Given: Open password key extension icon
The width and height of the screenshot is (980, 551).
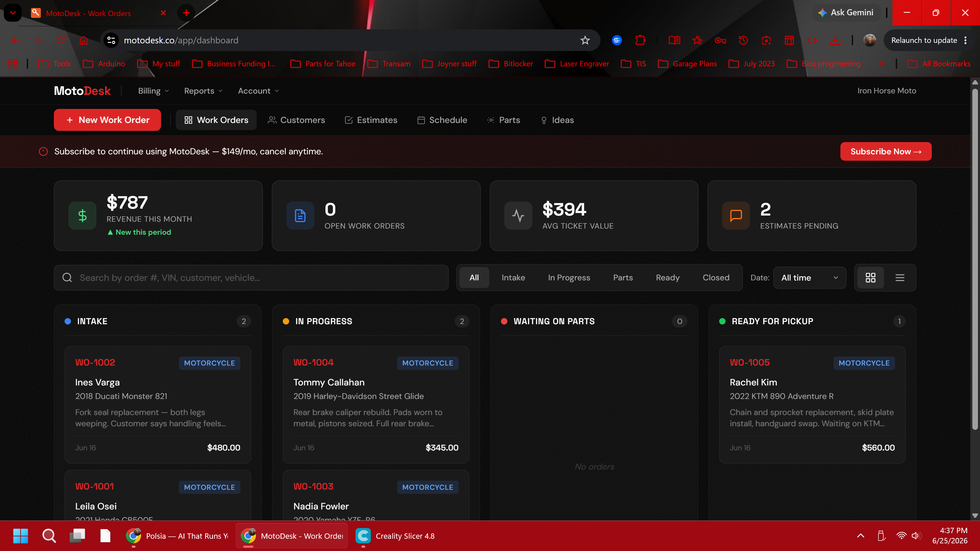Looking at the screenshot, I should coord(720,40).
